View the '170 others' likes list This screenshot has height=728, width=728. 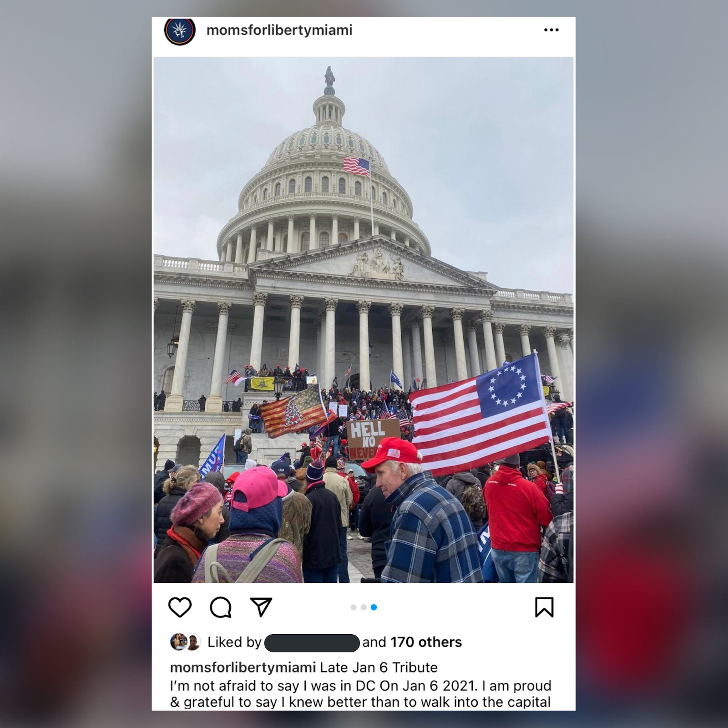(426, 642)
